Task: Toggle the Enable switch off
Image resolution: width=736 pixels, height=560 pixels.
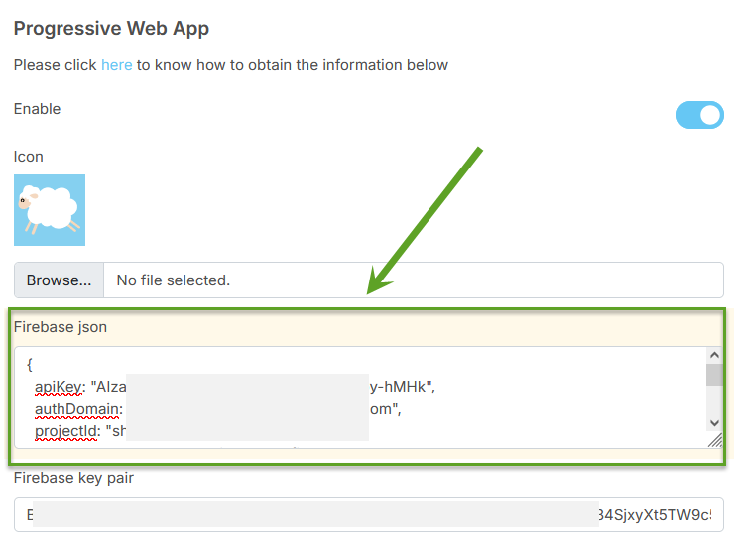Action: [x=699, y=115]
